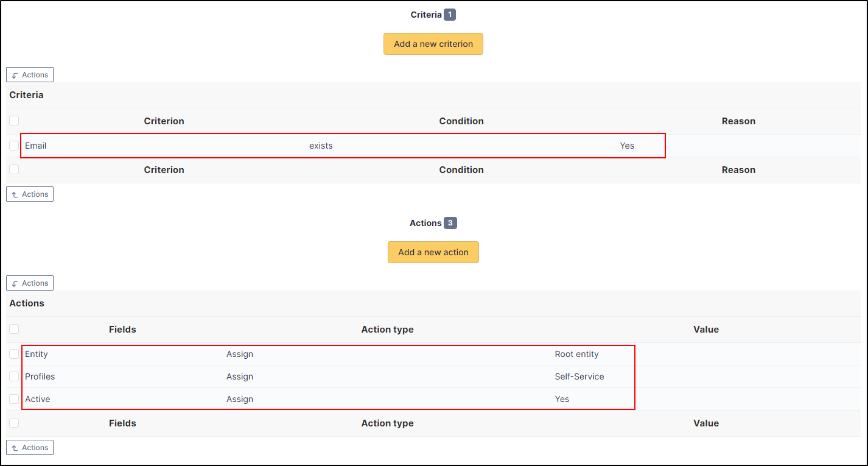Open the Profiles action entry

coord(40,376)
